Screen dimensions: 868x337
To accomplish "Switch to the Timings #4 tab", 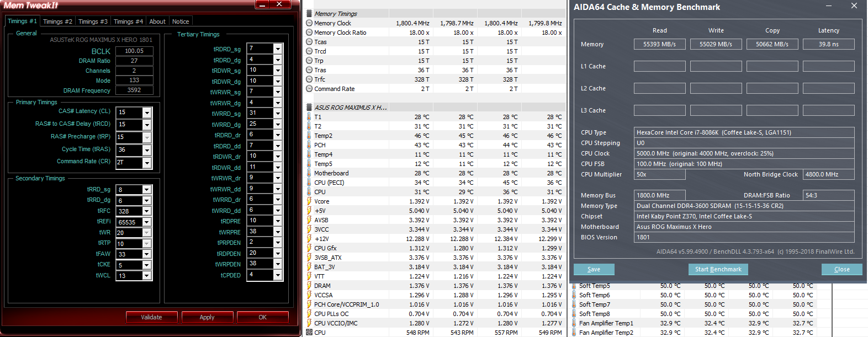I will [x=128, y=22].
